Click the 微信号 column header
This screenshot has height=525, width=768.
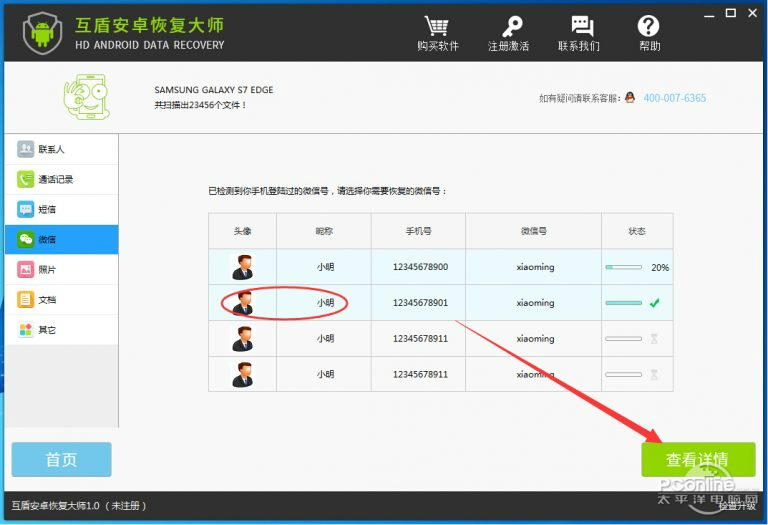tap(533, 231)
